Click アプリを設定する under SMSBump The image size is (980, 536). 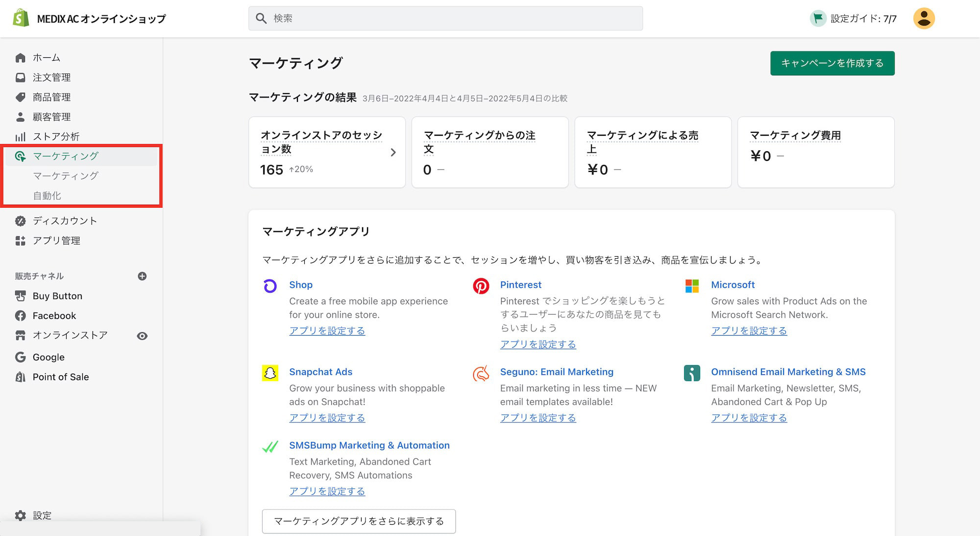tap(327, 491)
